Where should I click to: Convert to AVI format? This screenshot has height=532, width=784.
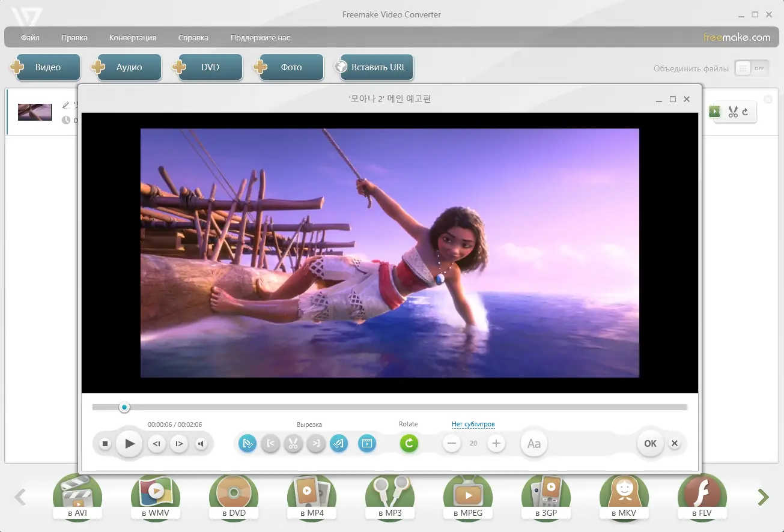point(77,497)
